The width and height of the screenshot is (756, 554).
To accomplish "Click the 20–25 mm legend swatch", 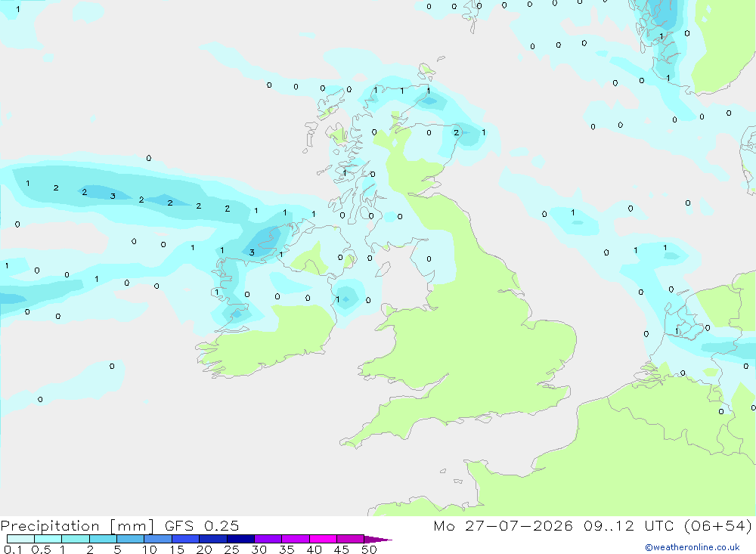I will (x=212, y=539).
